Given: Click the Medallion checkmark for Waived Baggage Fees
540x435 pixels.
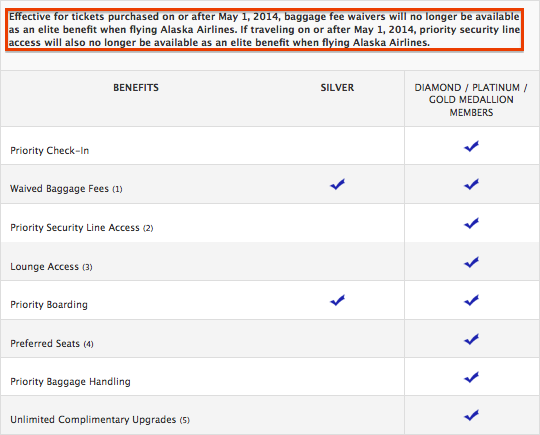Looking at the screenshot, I should pos(471,184).
